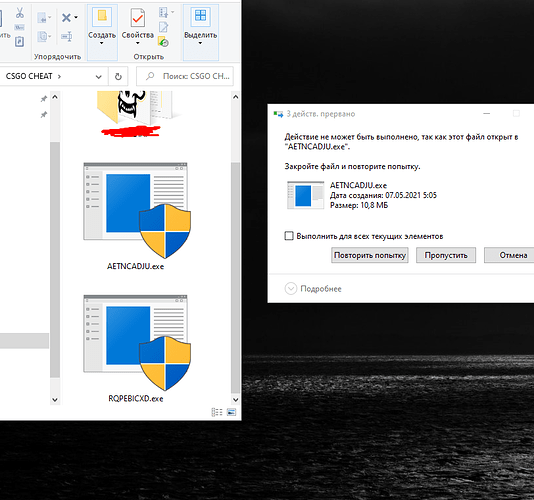Open Свойства (Properties) checkmark icon

pos(138,18)
